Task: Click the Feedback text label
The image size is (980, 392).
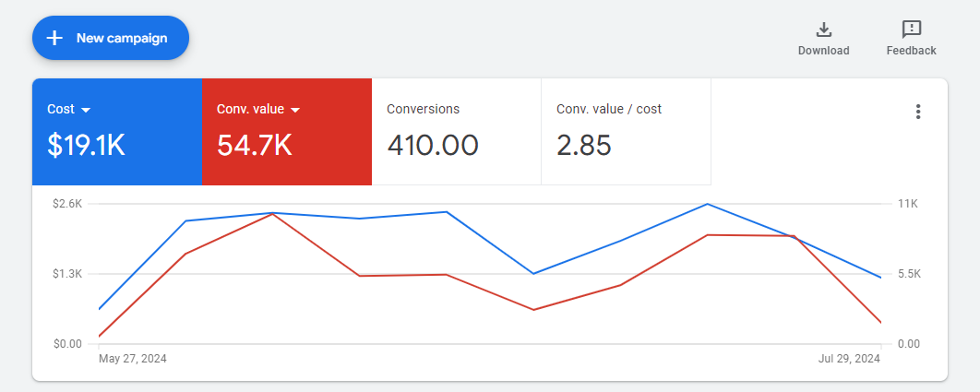Action: [911, 51]
